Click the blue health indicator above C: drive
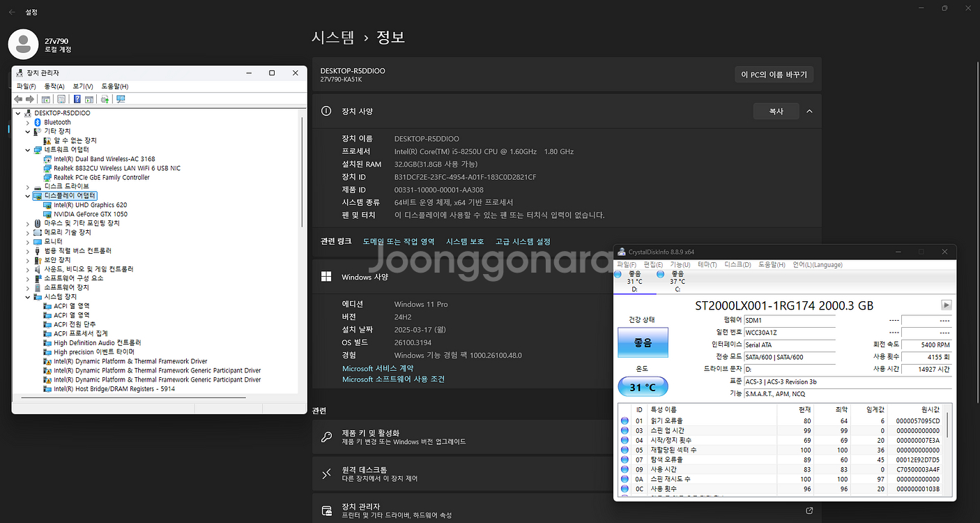980x523 pixels. click(x=661, y=275)
